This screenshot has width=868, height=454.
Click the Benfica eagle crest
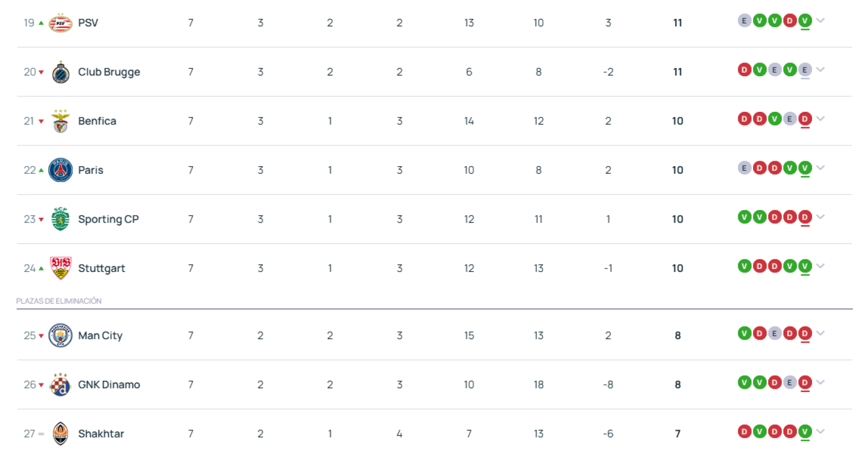tap(61, 122)
